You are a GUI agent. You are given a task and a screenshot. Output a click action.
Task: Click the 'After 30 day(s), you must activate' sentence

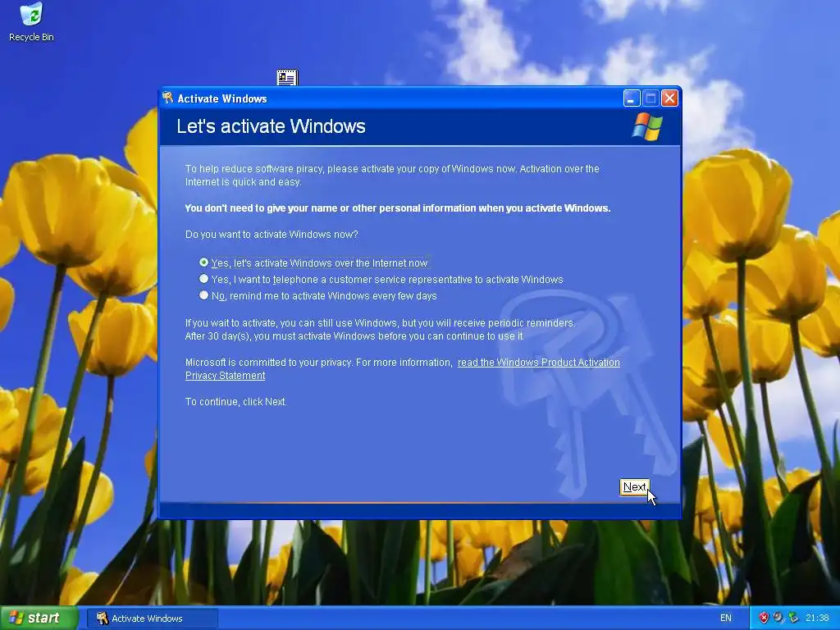pyautogui.click(x=354, y=336)
